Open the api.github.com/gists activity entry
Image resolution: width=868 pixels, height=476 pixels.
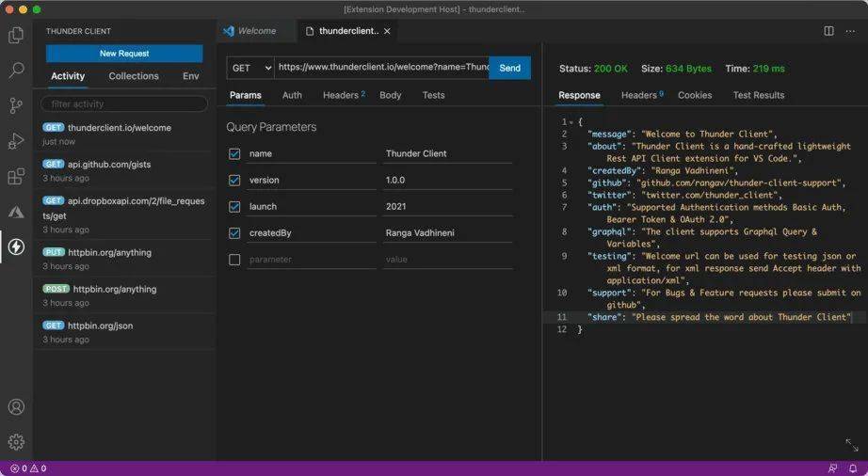click(124, 171)
